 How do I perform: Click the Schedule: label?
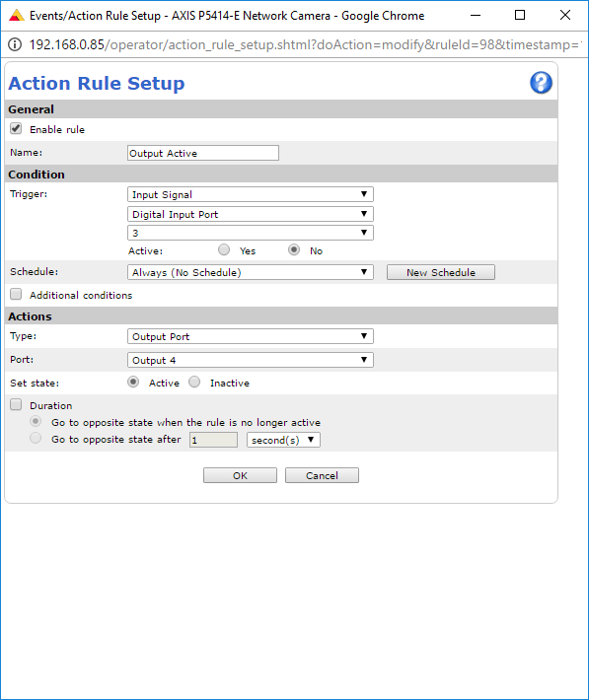click(x=34, y=271)
